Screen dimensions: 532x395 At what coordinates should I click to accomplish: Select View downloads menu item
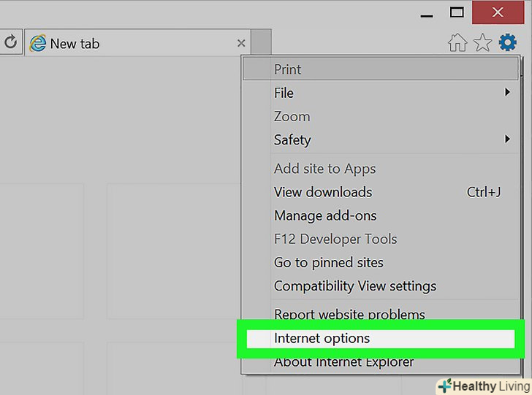click(380, 192)
